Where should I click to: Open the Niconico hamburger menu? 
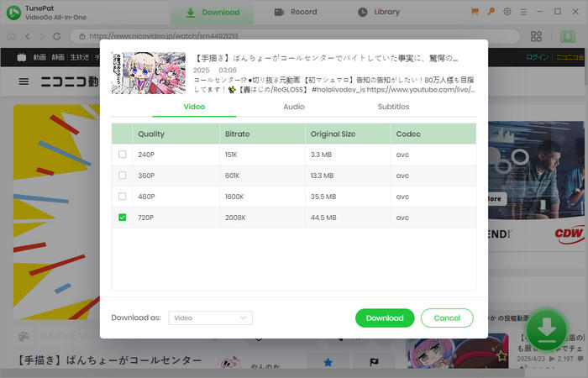(x=24, y=81)
